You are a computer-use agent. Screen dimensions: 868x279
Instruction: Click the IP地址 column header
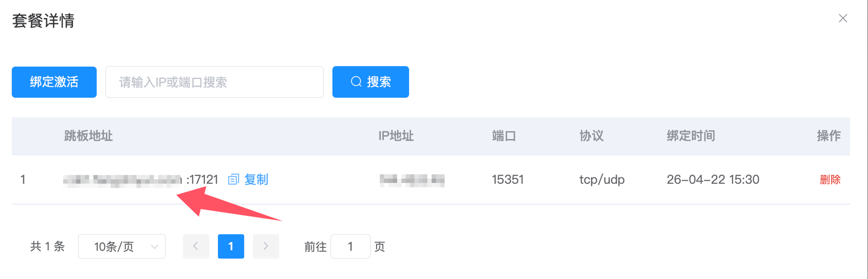[396, 136]
